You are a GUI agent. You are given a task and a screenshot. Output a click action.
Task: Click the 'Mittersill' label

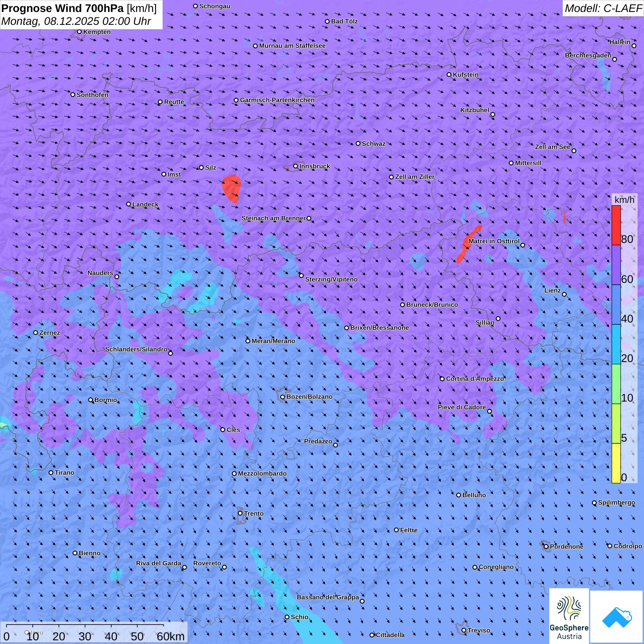(528, 163)
